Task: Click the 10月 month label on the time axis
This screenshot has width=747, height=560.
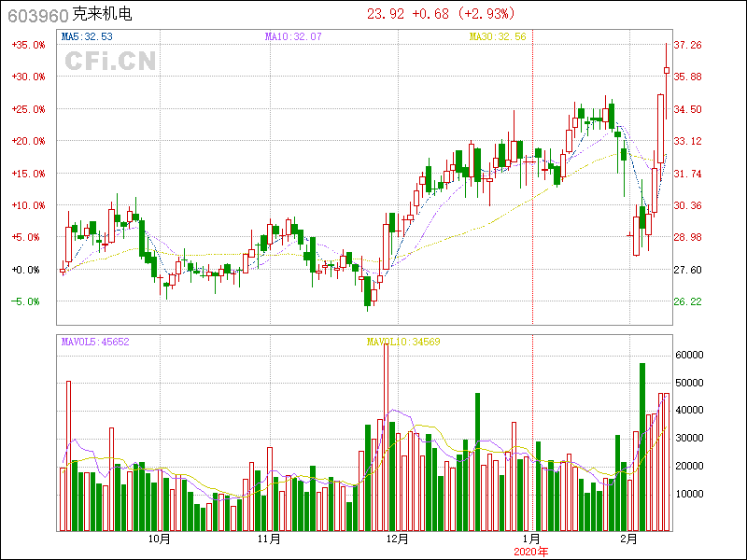Action: point(159,539)
